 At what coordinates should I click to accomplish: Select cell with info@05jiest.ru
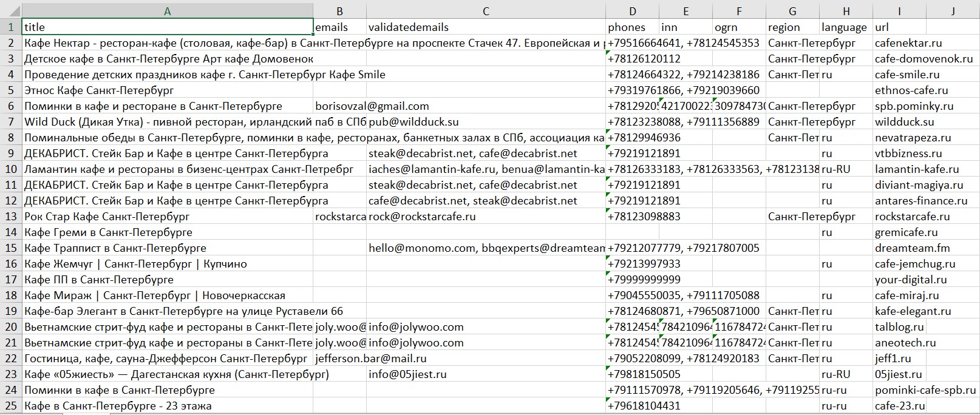486,374
